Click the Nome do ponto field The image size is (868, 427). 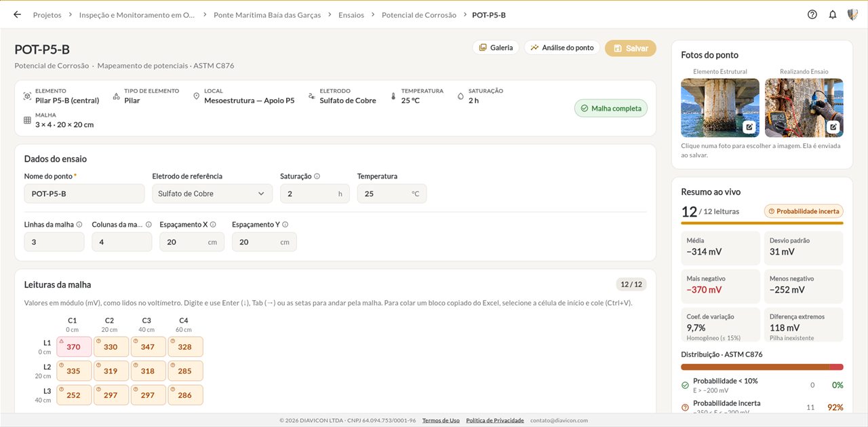84,193
